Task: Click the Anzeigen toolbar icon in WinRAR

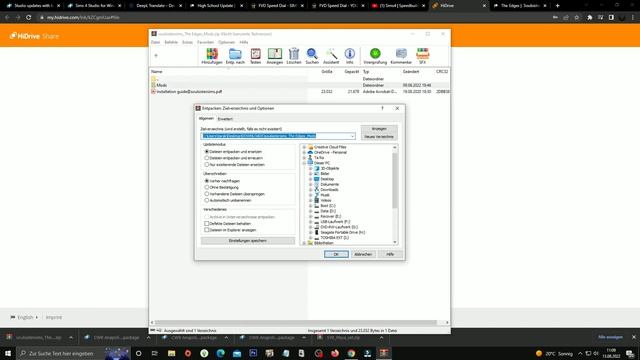Action: click(275, 56)
